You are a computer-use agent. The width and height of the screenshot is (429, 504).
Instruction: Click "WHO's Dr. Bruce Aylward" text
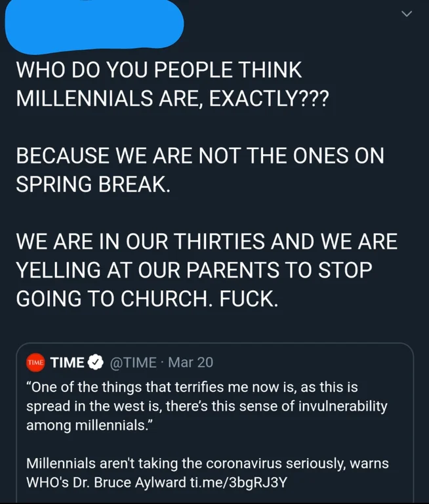pyautogui.click(x=106, y=482)
